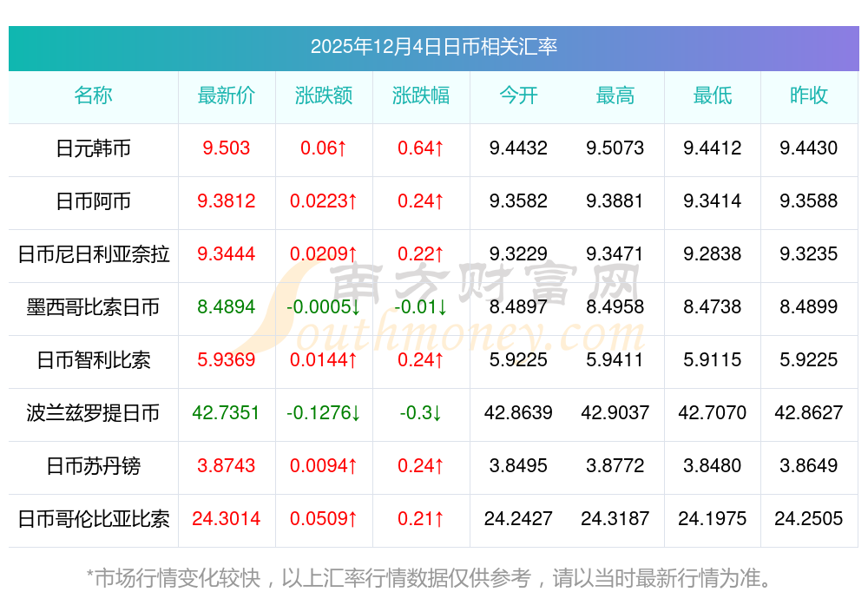Click latest price 3.8743
The image size is (868, 605).
pyautogui.click(x=227, y=465)
